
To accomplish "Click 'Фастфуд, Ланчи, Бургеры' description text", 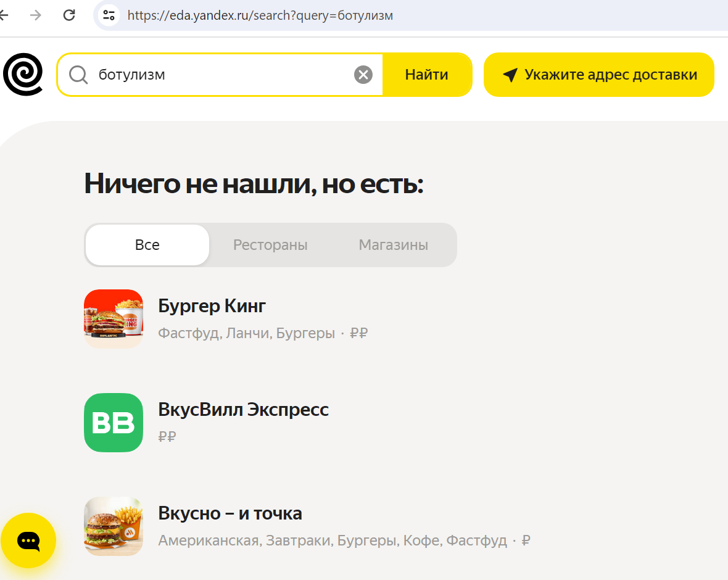I will 247,333.
